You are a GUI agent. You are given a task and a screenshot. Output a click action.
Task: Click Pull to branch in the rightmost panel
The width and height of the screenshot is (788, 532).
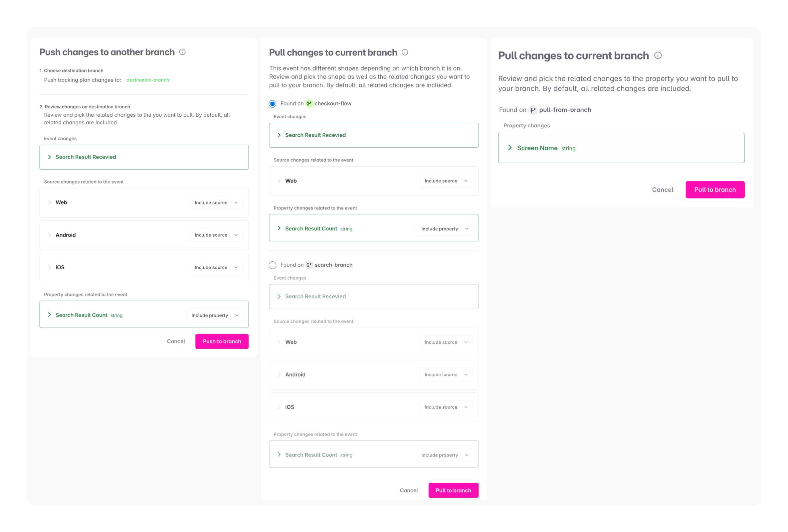point(715,190)
